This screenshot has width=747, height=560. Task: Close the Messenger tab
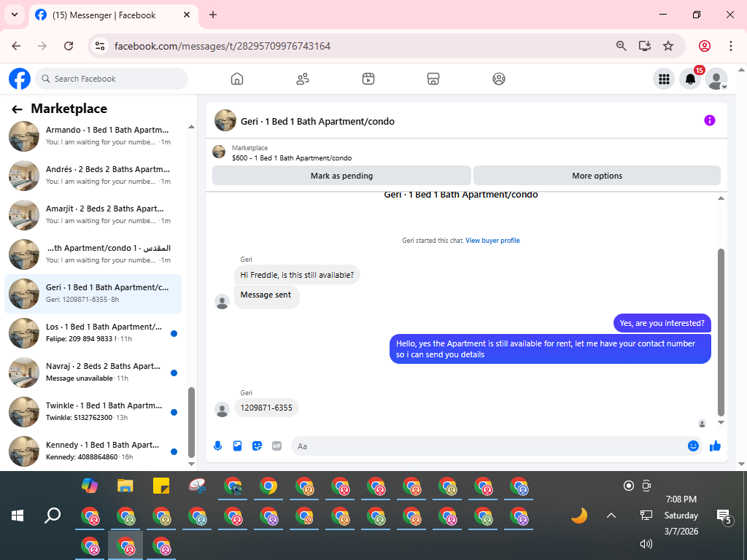(x=187, y=15)
